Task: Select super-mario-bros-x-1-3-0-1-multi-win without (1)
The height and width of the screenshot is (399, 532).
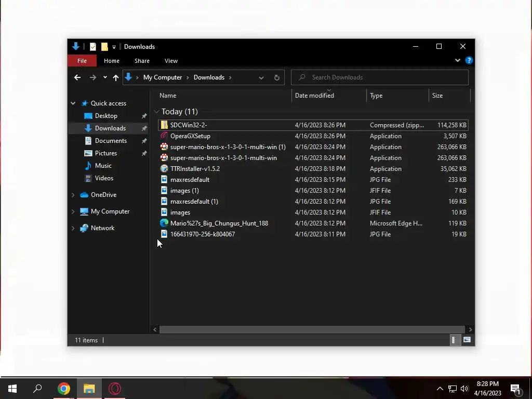Action: coord(223,158)
